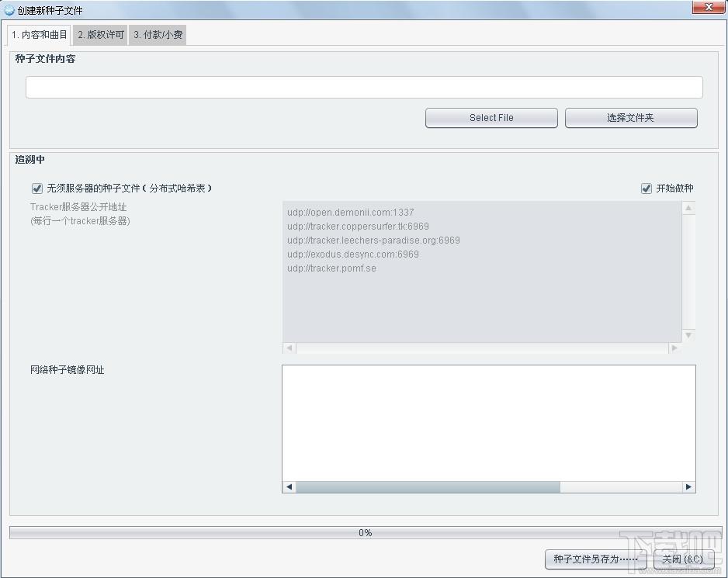
Task: Click the Tracker服务器公开地址 label
Action: (x=78, y=207)
